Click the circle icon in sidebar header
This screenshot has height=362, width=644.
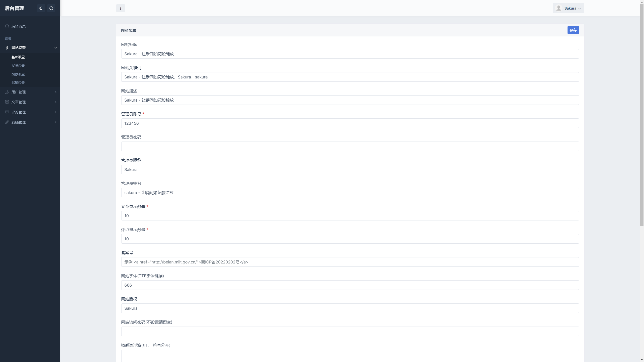click(51, 8)
